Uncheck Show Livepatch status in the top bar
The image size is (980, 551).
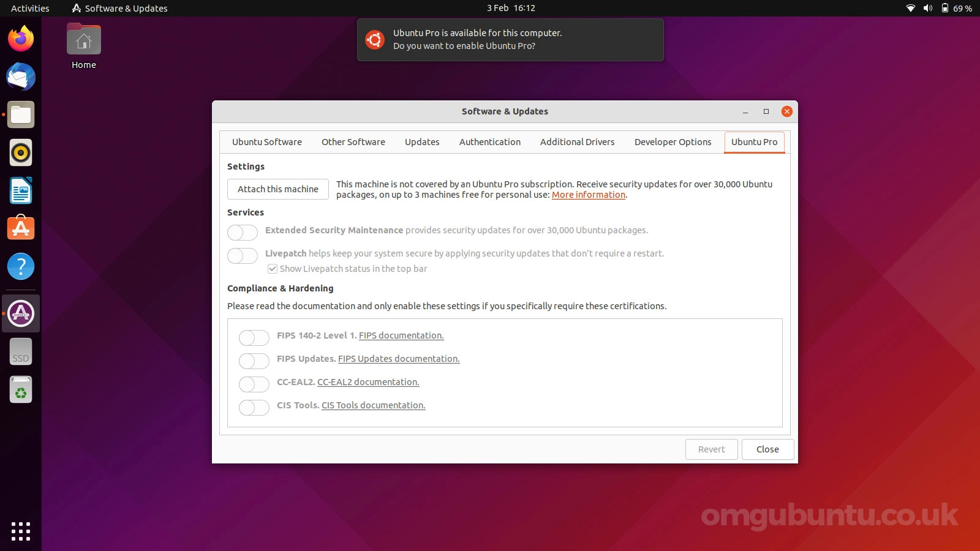[273, 269]
